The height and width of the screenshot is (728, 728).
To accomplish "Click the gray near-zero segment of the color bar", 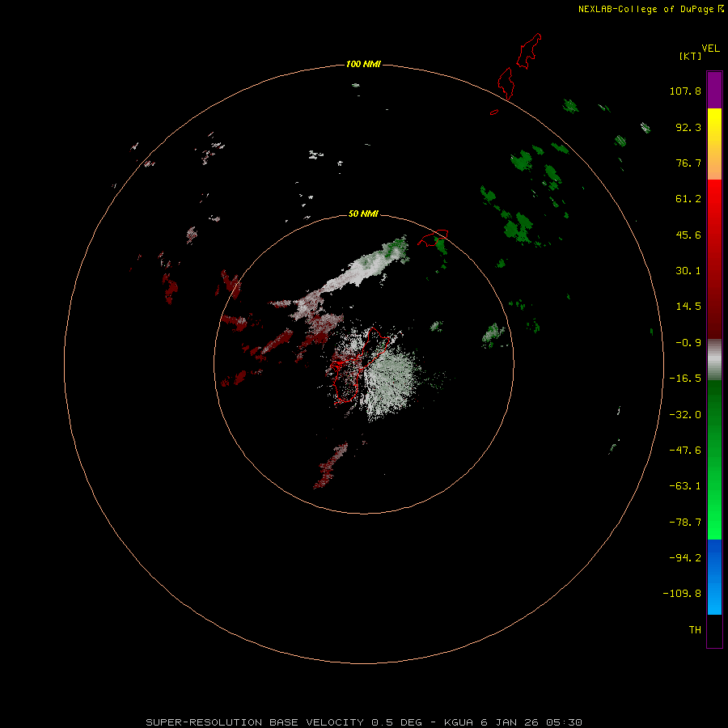I will click(x=714, y=360).
